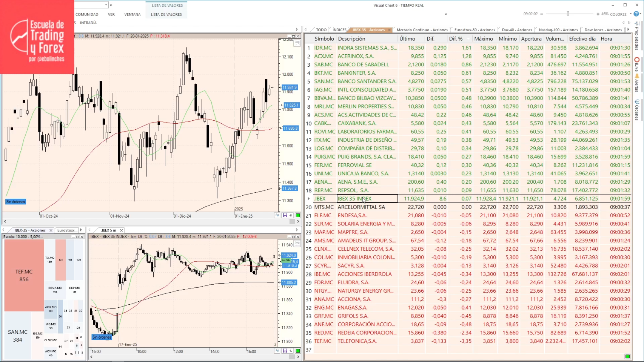
Task: Adjust the zoom slider handle
Action: click(x=568, y=14)
